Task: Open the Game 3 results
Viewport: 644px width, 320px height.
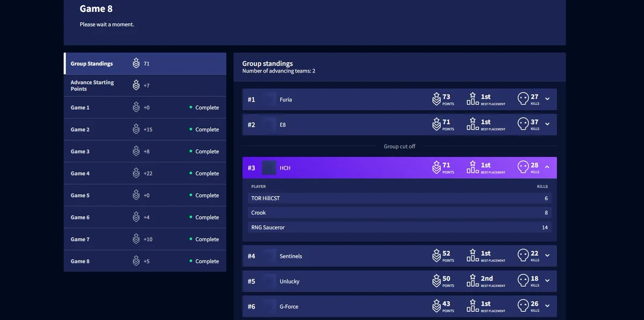Action: (x=145, y=151)
